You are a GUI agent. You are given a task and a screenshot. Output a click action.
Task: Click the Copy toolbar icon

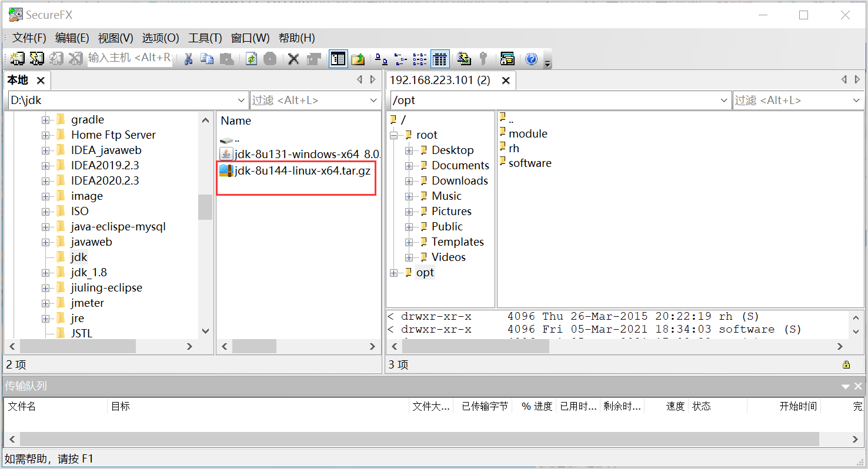(x=207, y=59)
